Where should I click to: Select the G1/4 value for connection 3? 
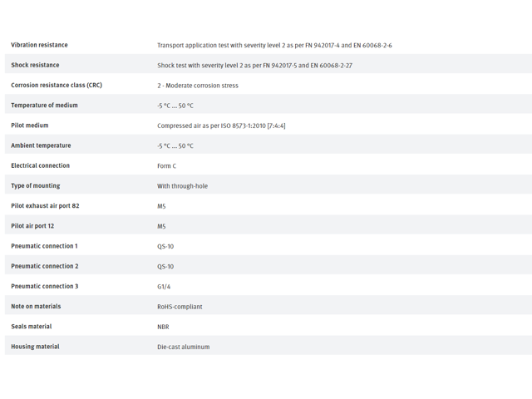[x=164, y=287]
